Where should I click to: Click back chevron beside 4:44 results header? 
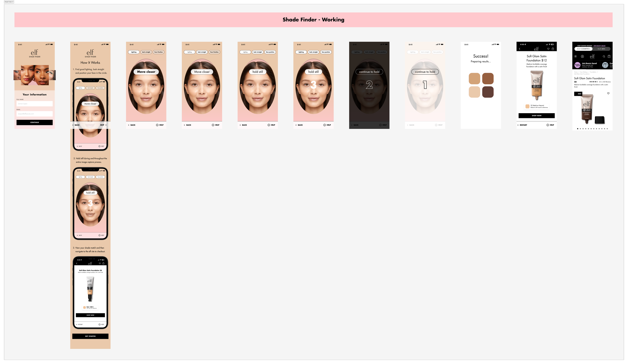(519, 49)
